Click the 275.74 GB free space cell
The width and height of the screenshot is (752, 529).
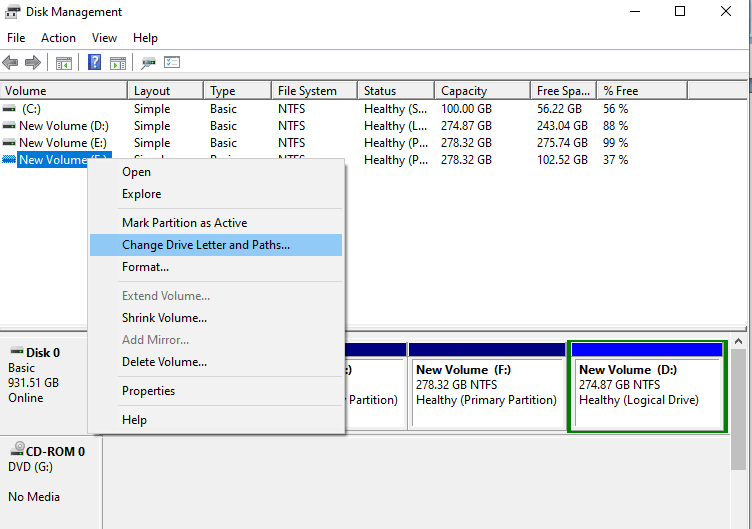point(562,142)
